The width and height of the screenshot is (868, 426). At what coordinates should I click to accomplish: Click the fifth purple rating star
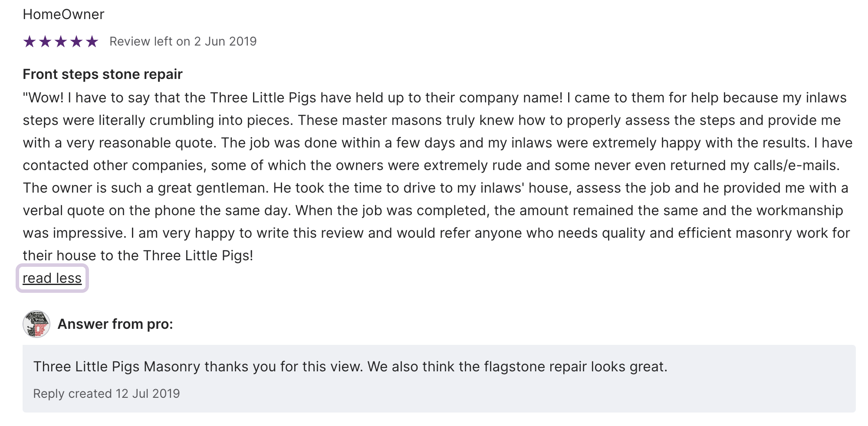92,42
